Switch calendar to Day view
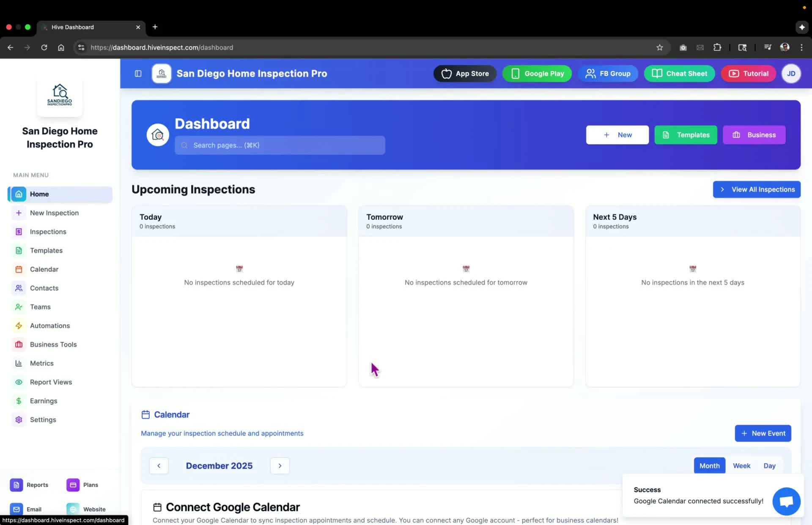This screenshot has width=812, height=525. coord(770,465)
